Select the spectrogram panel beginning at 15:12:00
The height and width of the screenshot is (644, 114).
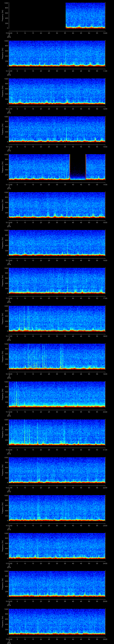click(57, 129)
